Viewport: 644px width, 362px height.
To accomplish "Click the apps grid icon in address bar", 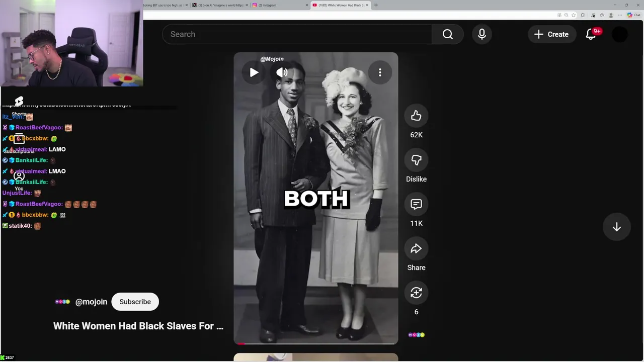I will click(559, 15).
